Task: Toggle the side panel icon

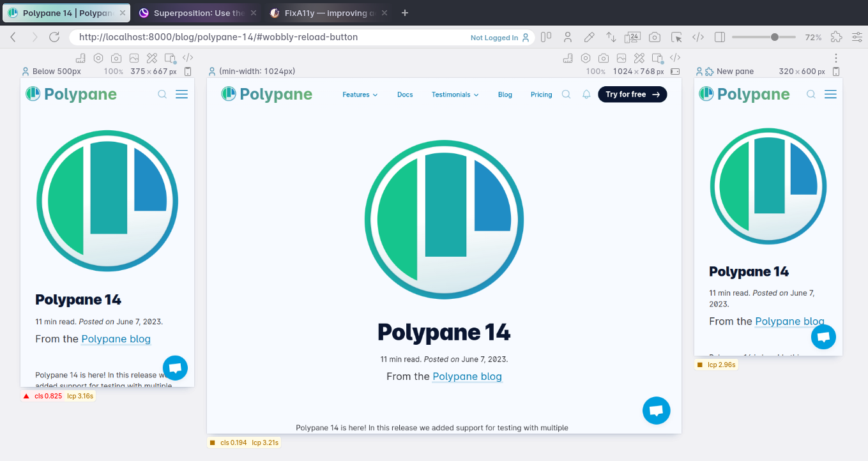Action: click(x=720, y=37)
